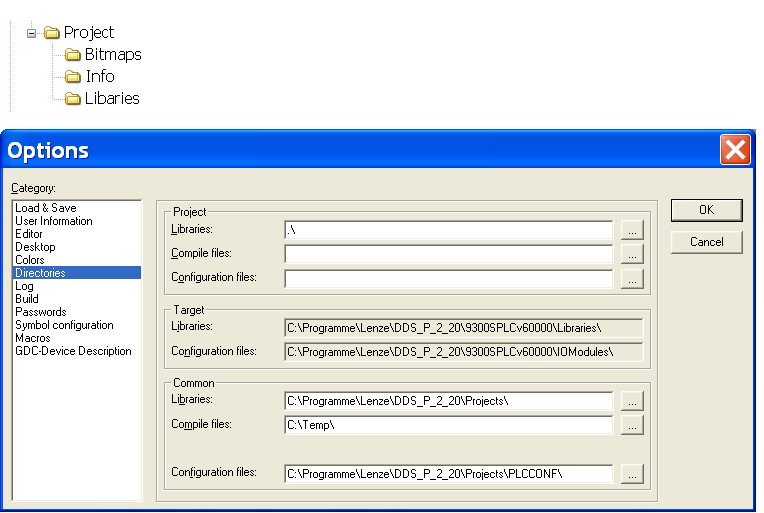Select GDC-Device Description category
The width and height of the screenshot is (764, 513).
coord(73,351)
